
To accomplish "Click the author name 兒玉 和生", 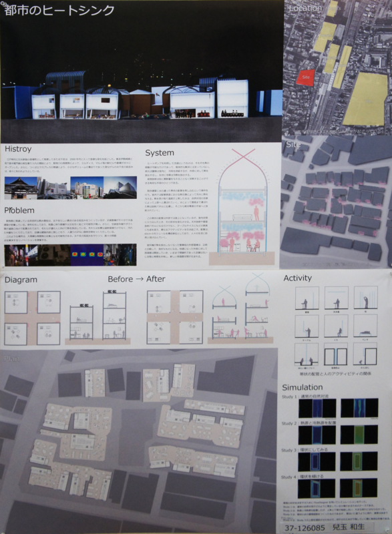I will (x=349, y=527).
